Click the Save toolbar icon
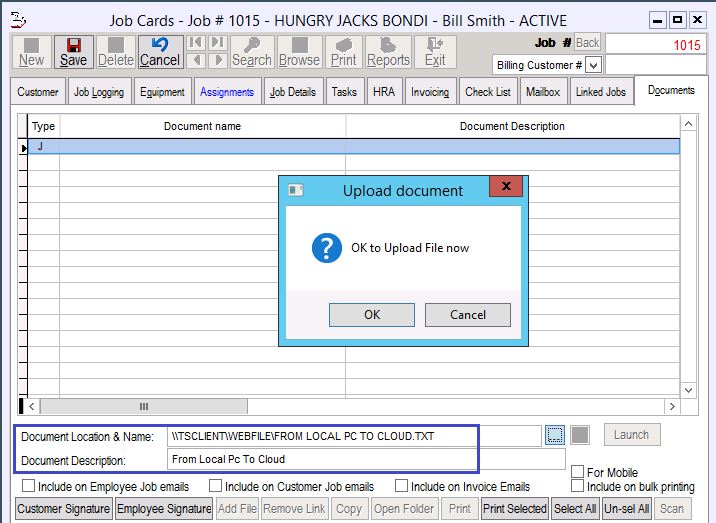This screenshot has height=523, width=716. (x=73, y=52)
